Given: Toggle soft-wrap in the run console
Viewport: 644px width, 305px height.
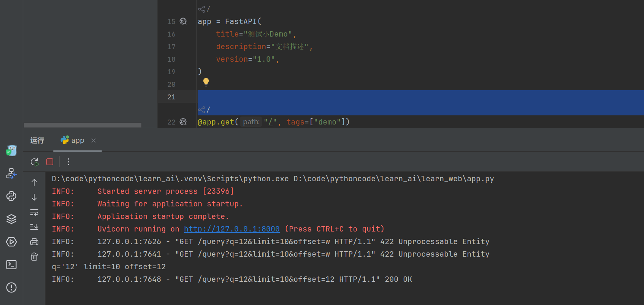Looking at the screenshot, I should (x=34, y=212).
